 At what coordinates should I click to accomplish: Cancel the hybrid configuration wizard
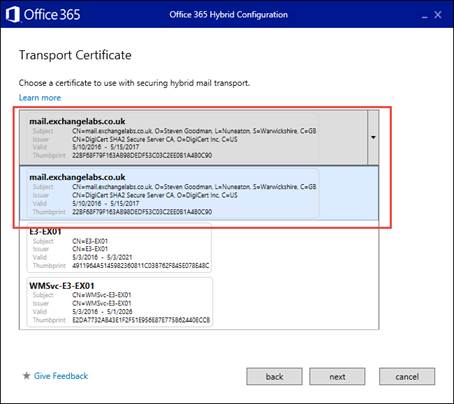coord(407,377)
